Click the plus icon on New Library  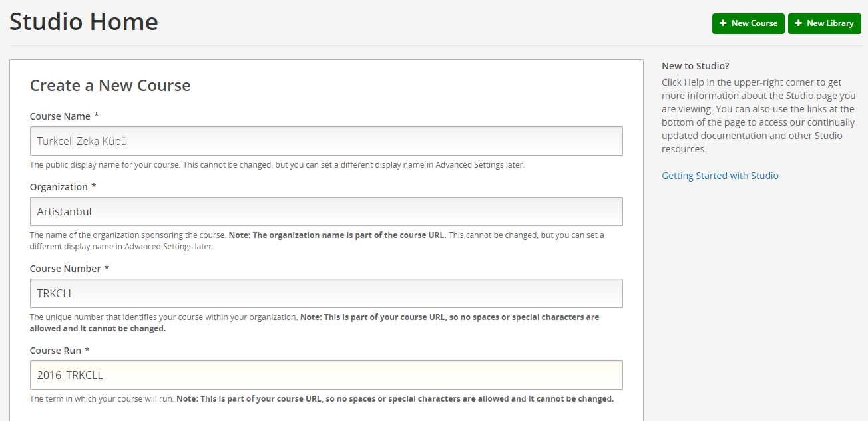(x=799, y=23)
